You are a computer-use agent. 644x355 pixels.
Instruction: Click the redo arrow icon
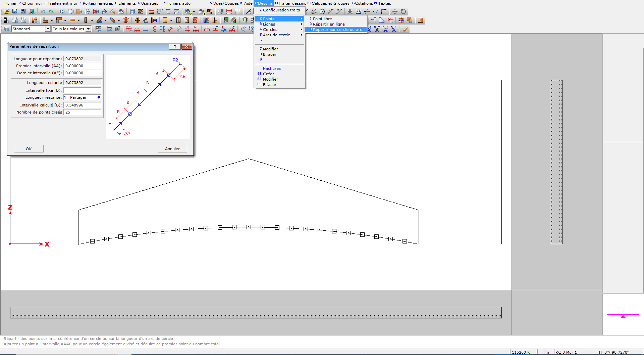pos(51,11)
